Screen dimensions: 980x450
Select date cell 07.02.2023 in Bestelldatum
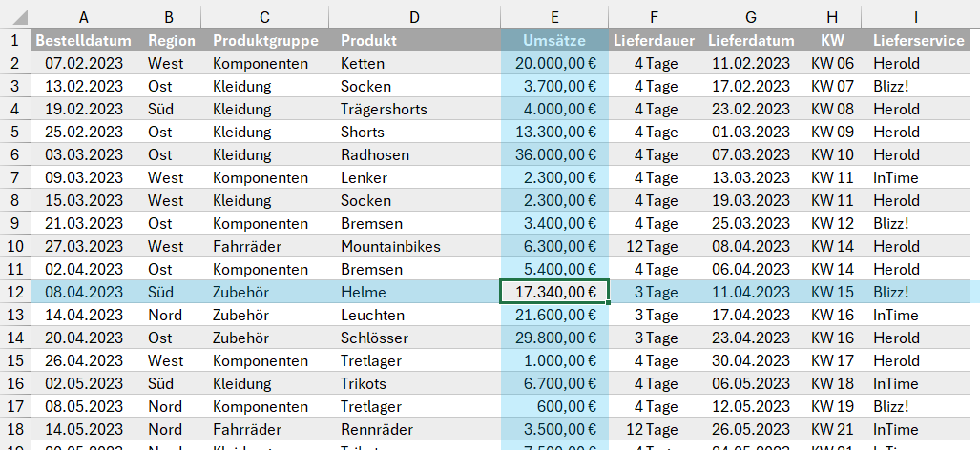[x=84, y=63]
